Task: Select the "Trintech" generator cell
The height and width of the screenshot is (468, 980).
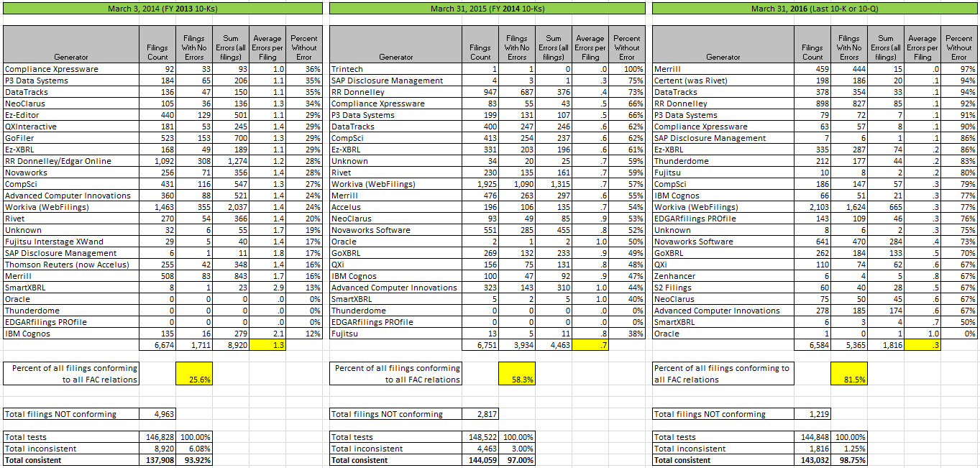Action: coord(395,69)
